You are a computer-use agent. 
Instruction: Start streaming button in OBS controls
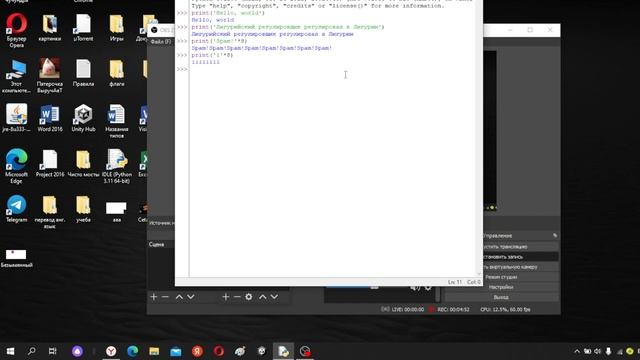click(521, 247)
